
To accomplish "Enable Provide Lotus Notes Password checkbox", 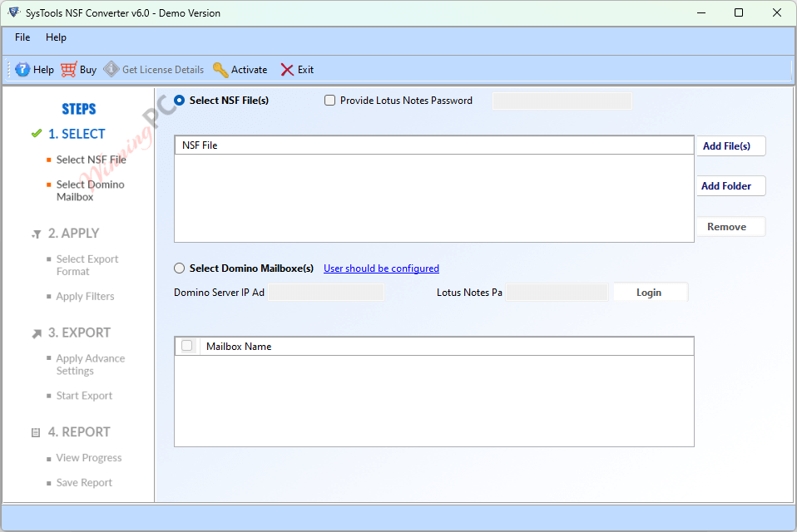I will coord(330,101).
